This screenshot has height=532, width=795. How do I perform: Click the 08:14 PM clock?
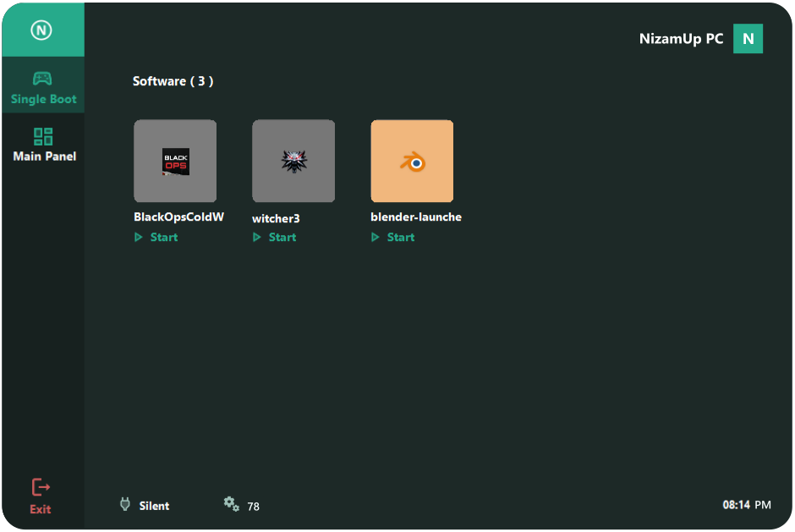746,505
